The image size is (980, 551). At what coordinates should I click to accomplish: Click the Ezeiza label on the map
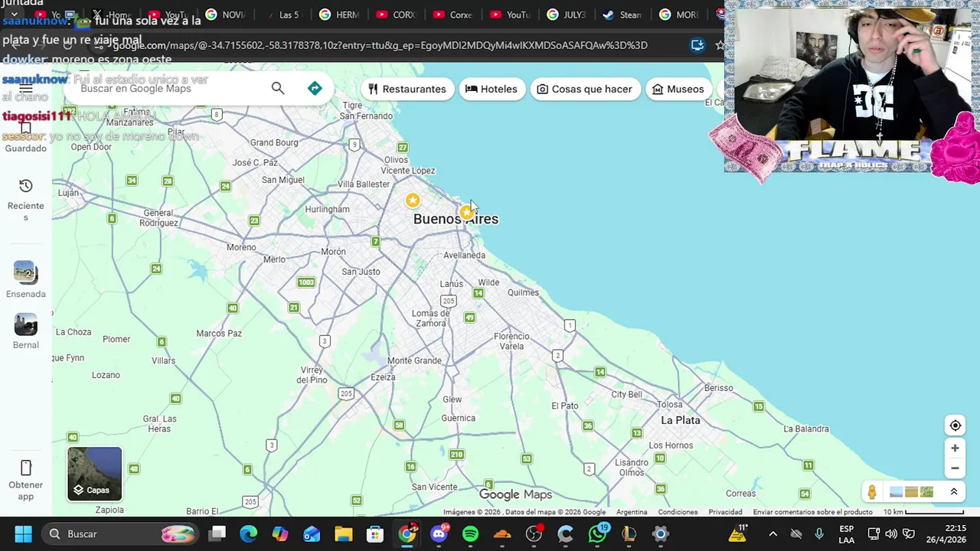tap(383, 377)
